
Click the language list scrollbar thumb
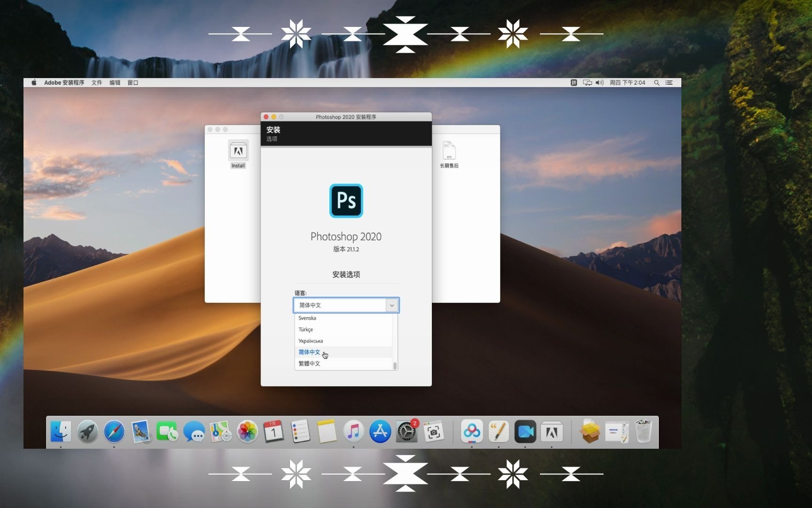(x=395, y=365)
